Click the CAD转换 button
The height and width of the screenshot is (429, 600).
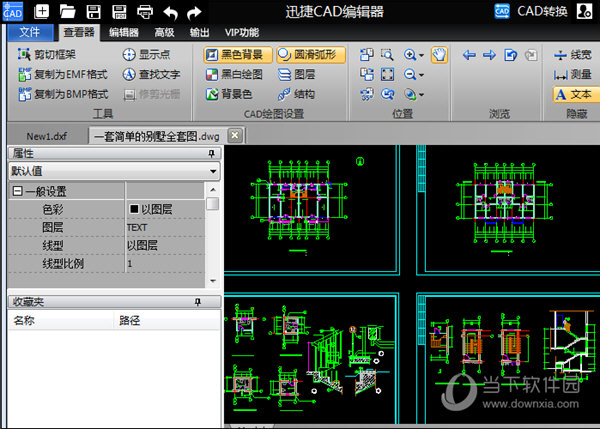pyautogui.click(x=533, y=12)
